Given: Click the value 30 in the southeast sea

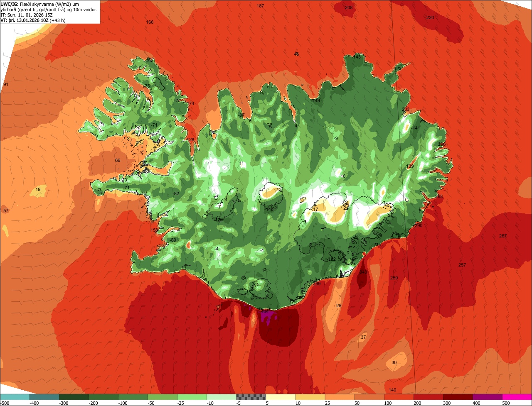Looking at the screenshot, I should click(394, 362).
